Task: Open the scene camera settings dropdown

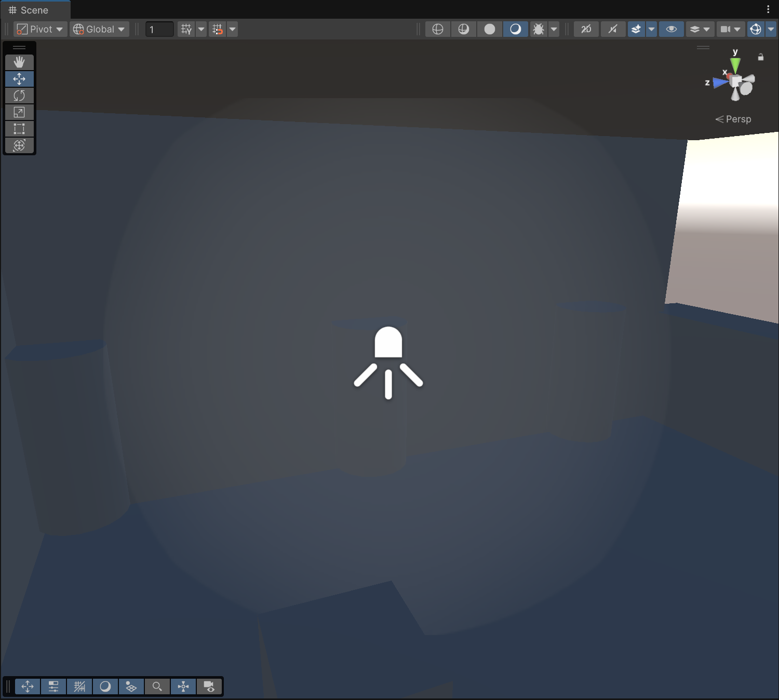Action: coord(730,29)
